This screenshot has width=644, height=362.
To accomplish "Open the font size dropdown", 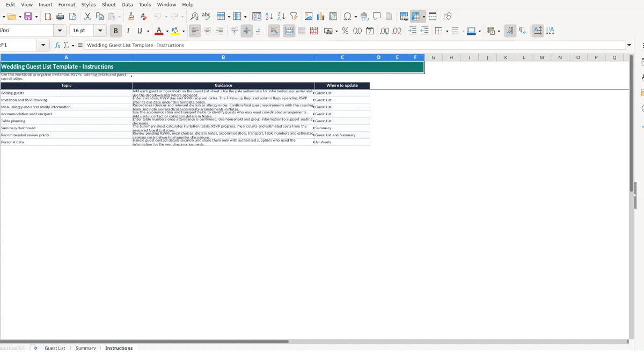I will 100,31.
